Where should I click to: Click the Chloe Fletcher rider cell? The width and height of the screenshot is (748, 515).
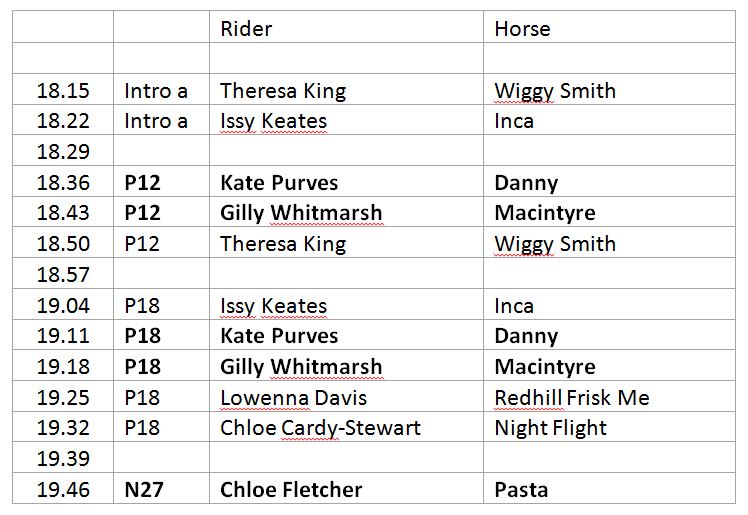pos(291,490)
